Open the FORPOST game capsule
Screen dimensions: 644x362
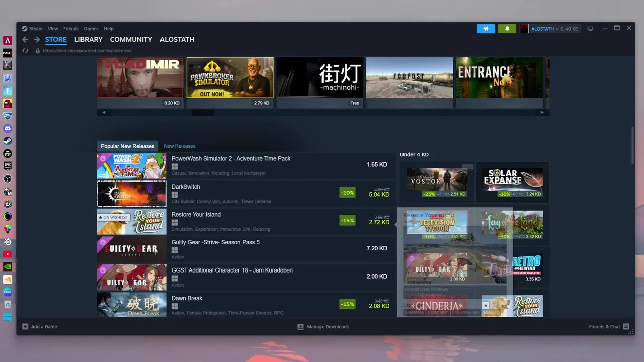[x=410, y=82]
